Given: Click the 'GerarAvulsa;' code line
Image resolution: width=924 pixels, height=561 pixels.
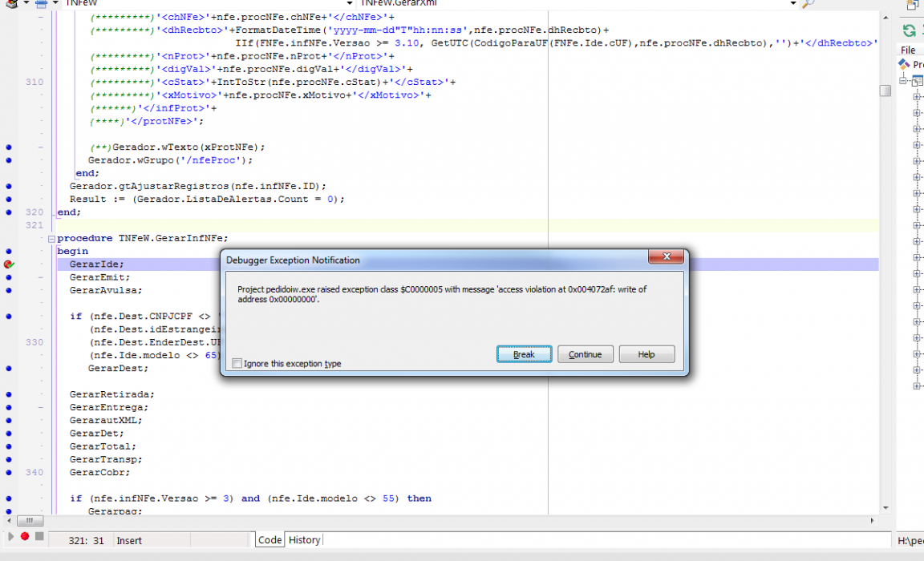Looking at the screenshot, I should click(x=106, y=290).
